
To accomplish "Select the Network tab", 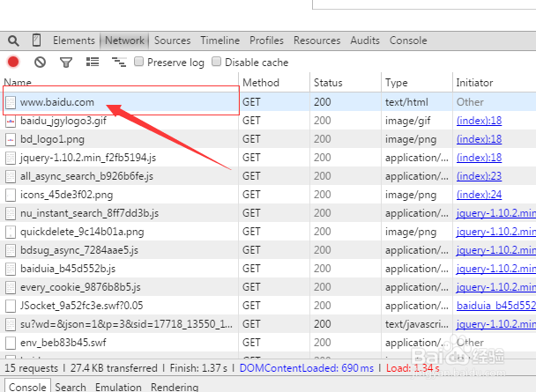I will (x=124, y=41).
